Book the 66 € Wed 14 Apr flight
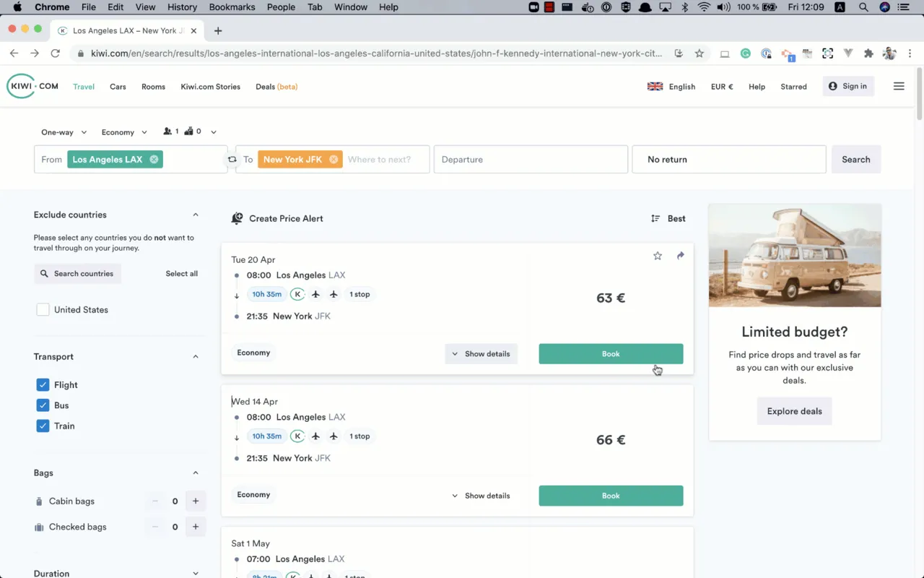Viewport: 924px width, 578px height. point(611,496)
